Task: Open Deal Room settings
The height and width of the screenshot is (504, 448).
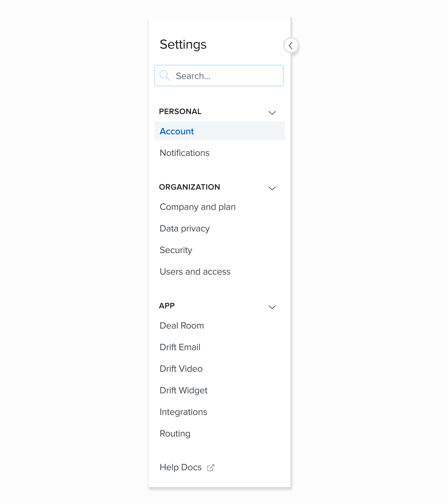Action: coord(182,325)
